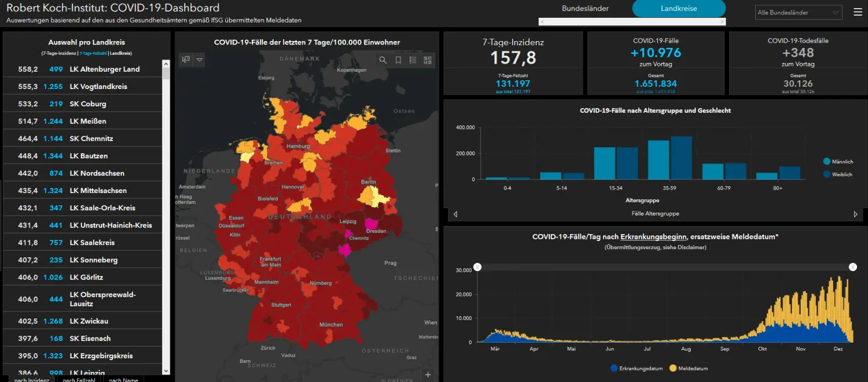The height and width of the screenshot is (382, 868).
Task: Click the left timeline range handle
Action: [x=477, y=267]
